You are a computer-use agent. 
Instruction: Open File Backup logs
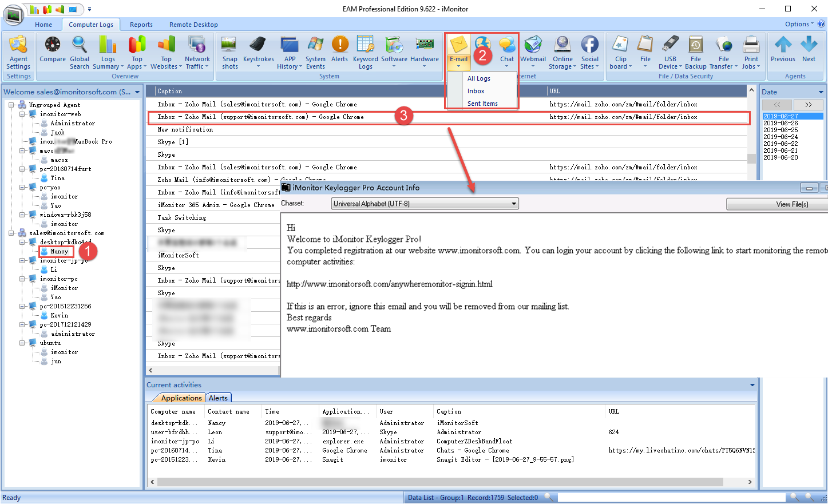click(x=696, y=53)
